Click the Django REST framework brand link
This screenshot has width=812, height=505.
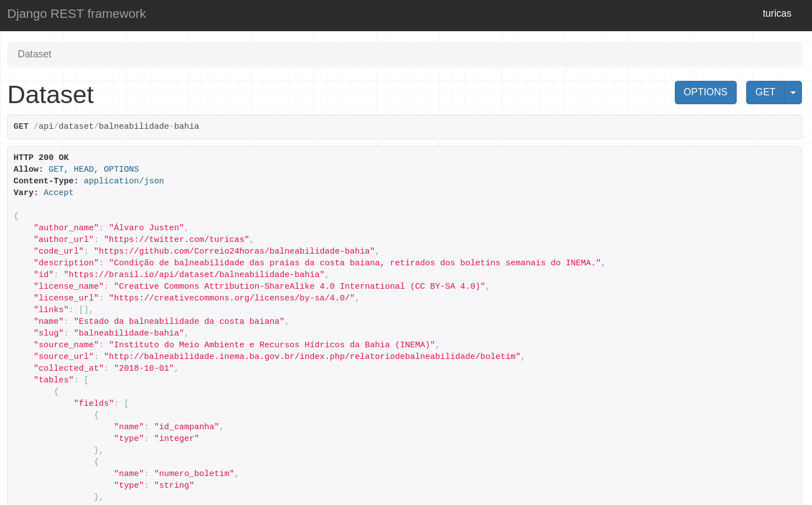point(76,14)
